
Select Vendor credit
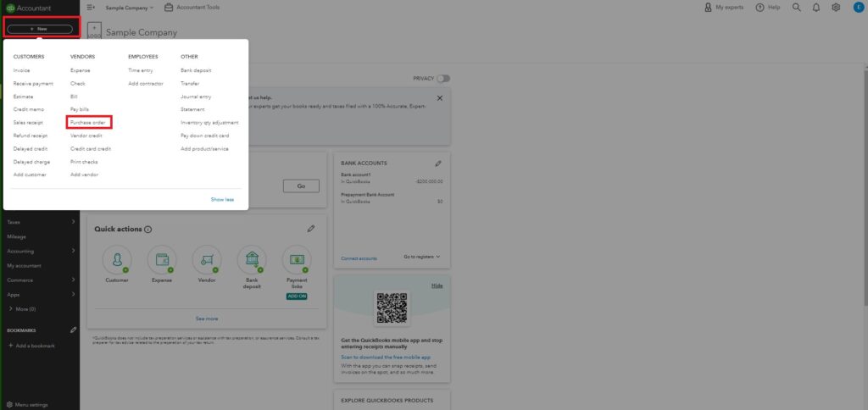tap(86, 136)
